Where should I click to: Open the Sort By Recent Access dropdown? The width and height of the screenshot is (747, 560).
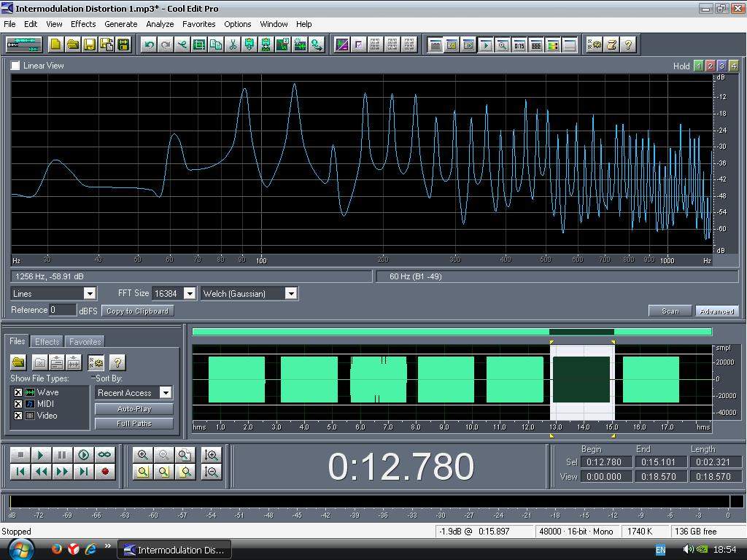tap(166, 393)
